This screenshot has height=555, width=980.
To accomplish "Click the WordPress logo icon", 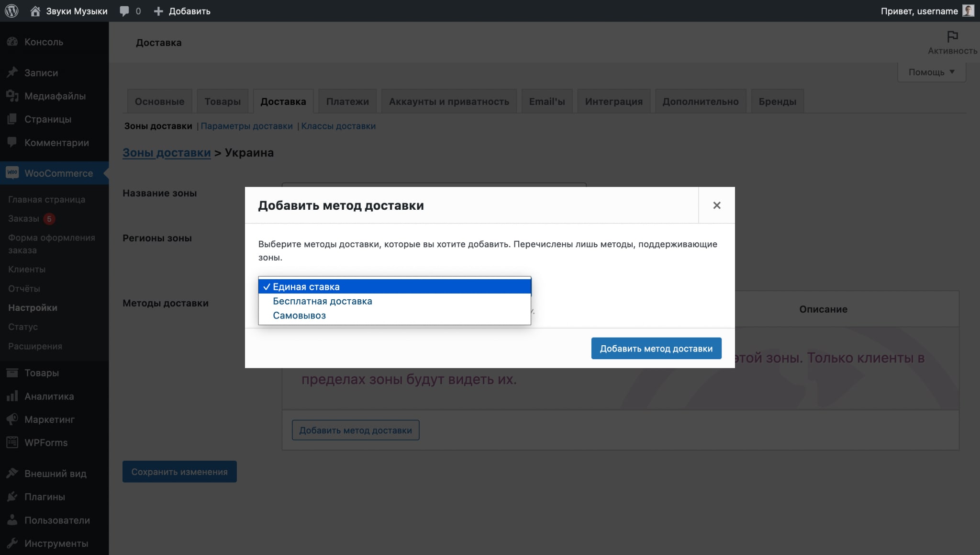I will [11, 11].
